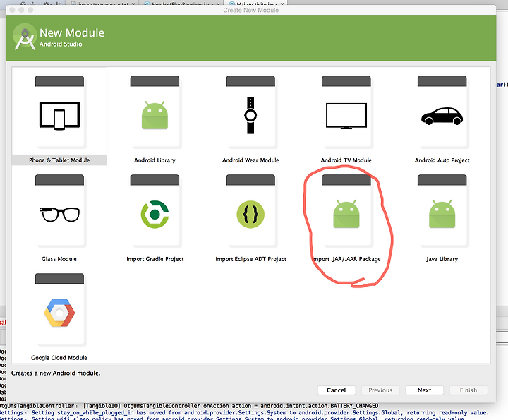
Task: Switch to MainActivity.java tab in editor behind
Action: pos(255,4)
